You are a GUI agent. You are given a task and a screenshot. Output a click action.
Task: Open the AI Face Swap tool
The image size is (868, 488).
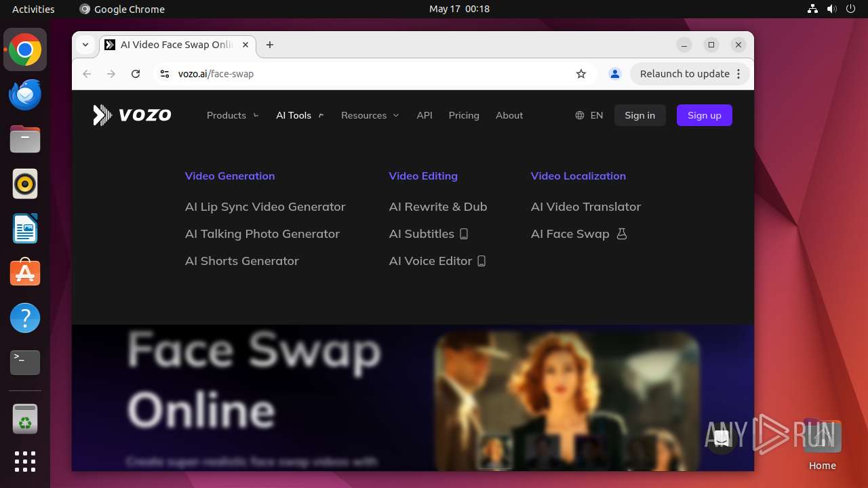click(x=579, y=234)
